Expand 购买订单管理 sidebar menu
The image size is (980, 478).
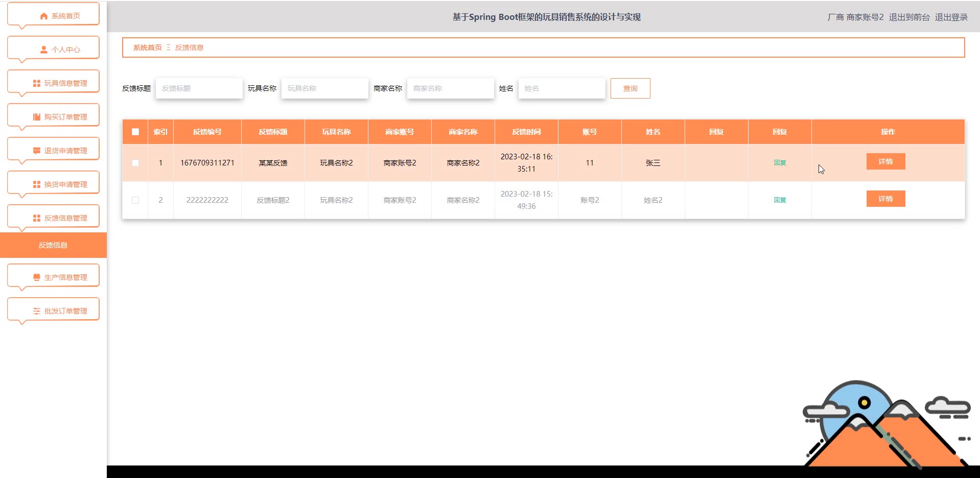53,115
